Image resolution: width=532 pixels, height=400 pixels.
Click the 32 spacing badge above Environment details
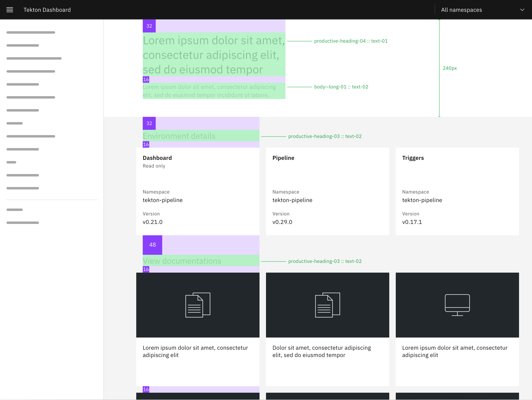[149, 123]
